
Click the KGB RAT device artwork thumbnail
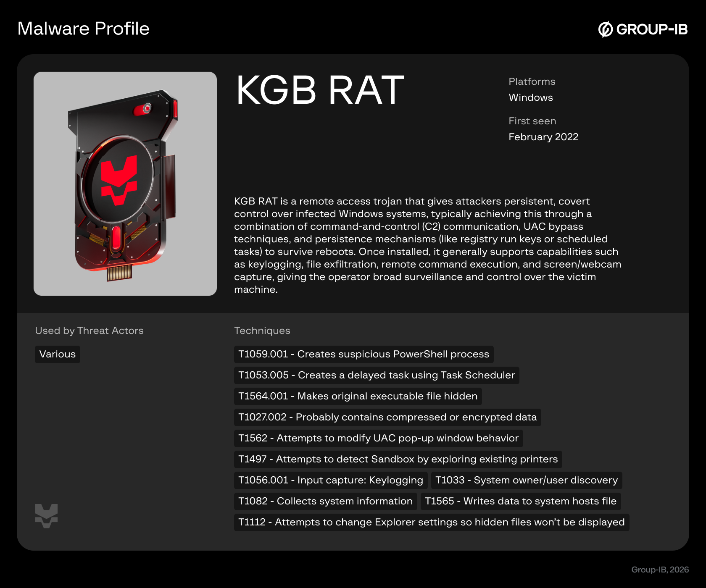pos(125,184)
